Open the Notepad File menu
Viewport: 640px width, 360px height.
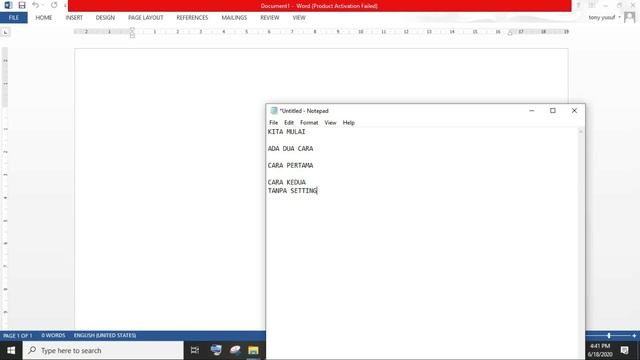tap(273, 122)
